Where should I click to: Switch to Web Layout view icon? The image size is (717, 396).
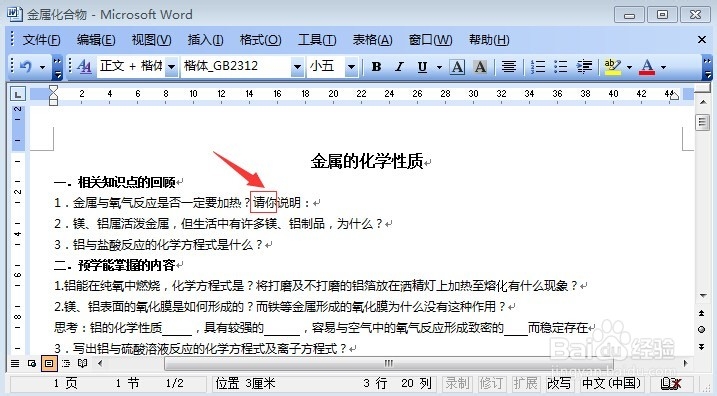tap(32, 364)
